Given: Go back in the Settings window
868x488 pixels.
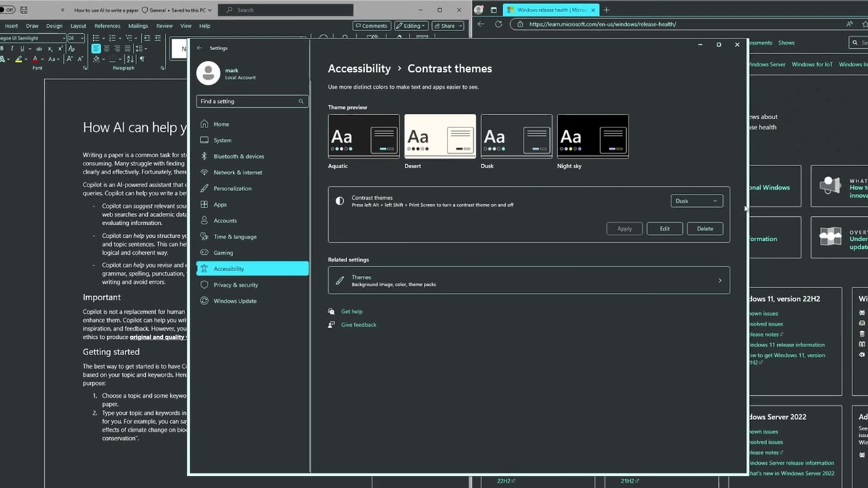Looking at the screenshot, I should coord(199,48).
